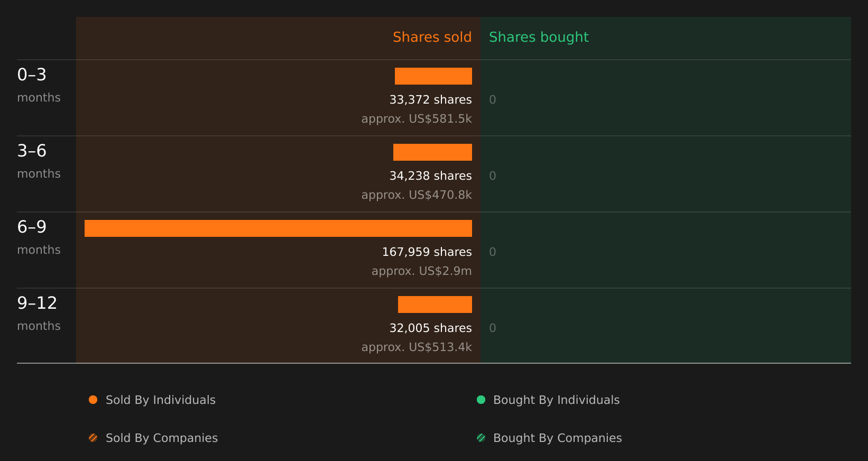Click the striped Bought By Companies legend icon
868x461 pixels.
tap(481, 438)
